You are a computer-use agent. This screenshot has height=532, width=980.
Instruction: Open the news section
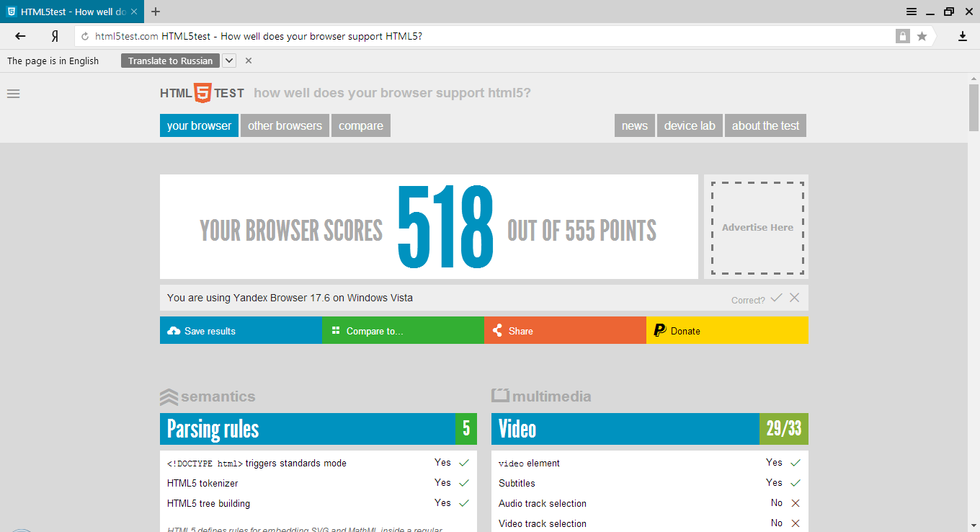(634, 125)
